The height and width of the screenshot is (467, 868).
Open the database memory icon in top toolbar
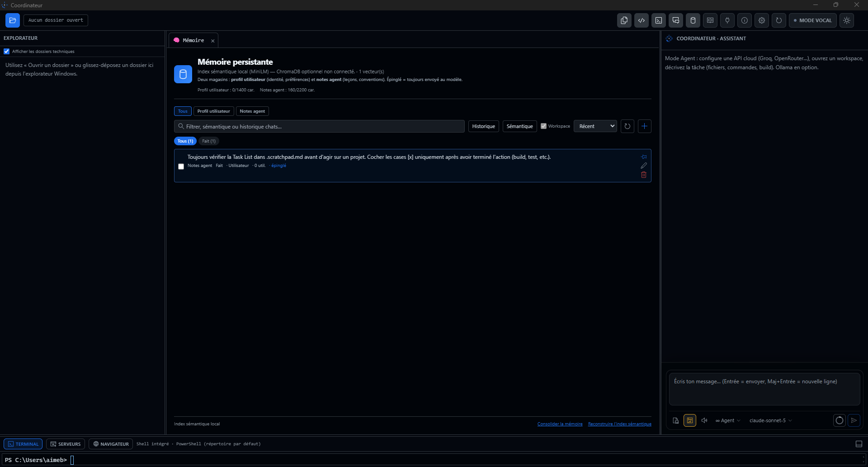(693, 20)
